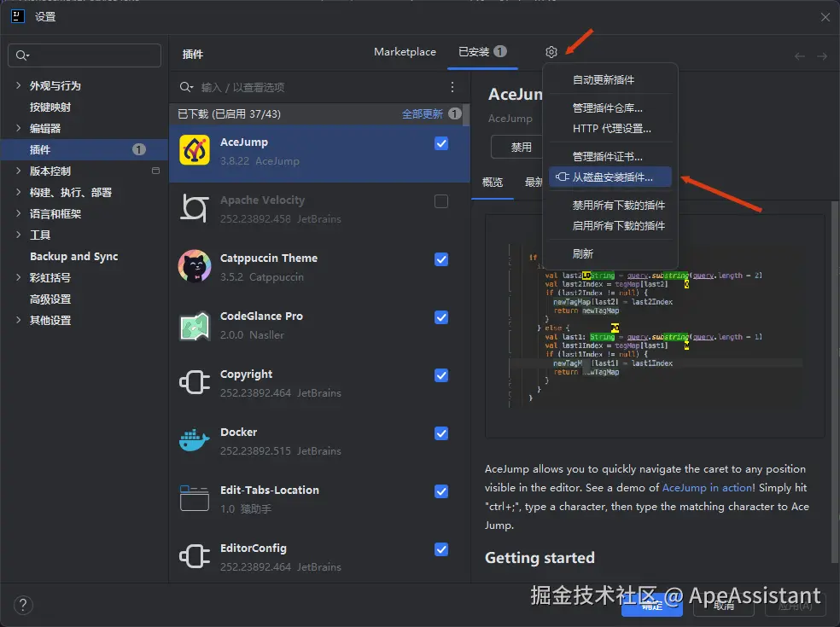
Task: Open the plugin list three-dot options menu
Action: coord(452,87)
